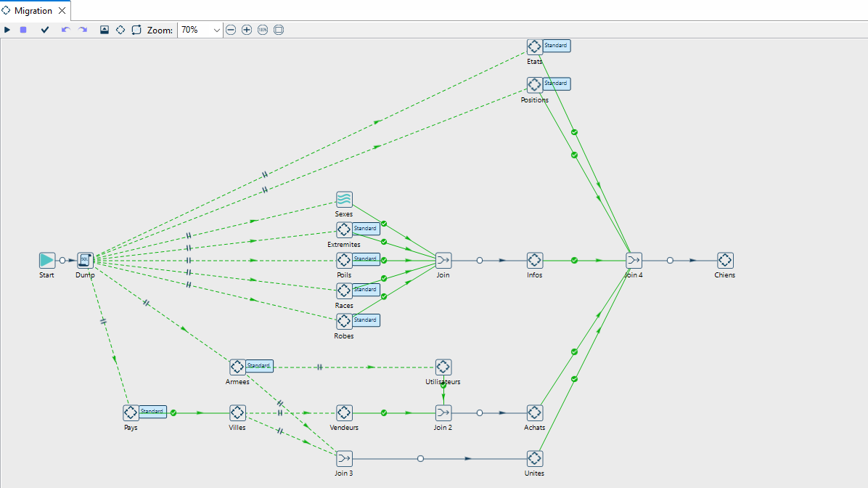This screenshot has width=868, height=488.
Task: Select the Chiens node
Action: coord(724,260)
